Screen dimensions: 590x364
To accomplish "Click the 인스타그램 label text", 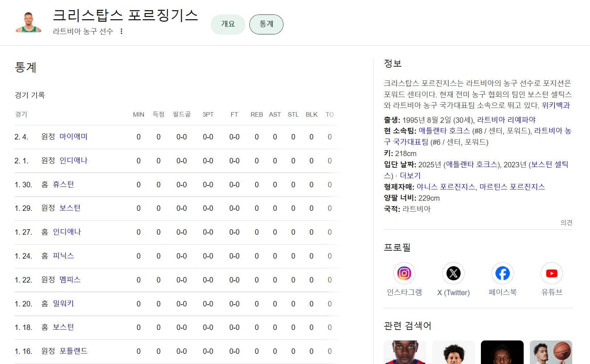I will pos(404,292).
